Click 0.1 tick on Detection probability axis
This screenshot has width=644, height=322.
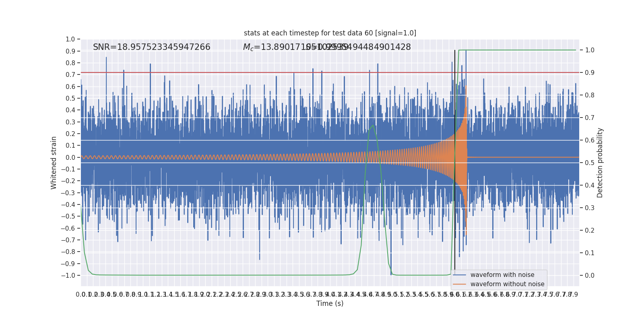coord(590,253)
